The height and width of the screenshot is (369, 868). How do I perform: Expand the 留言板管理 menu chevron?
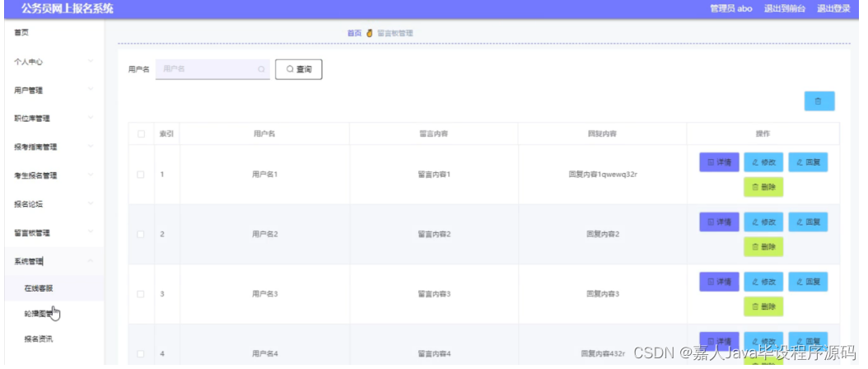(91, 231)
